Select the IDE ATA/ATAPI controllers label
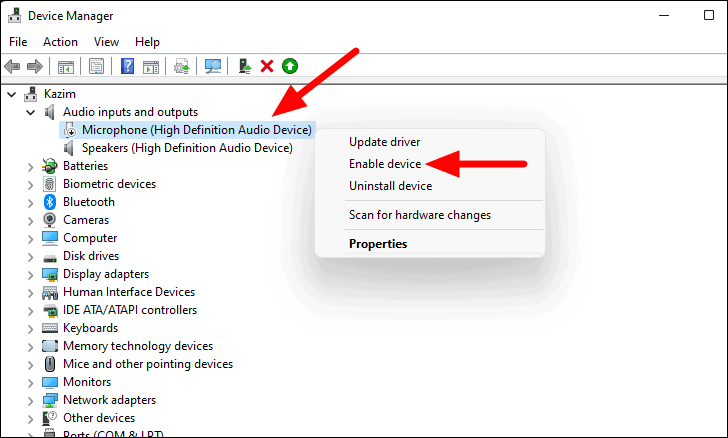 click(x=130, y=310)
